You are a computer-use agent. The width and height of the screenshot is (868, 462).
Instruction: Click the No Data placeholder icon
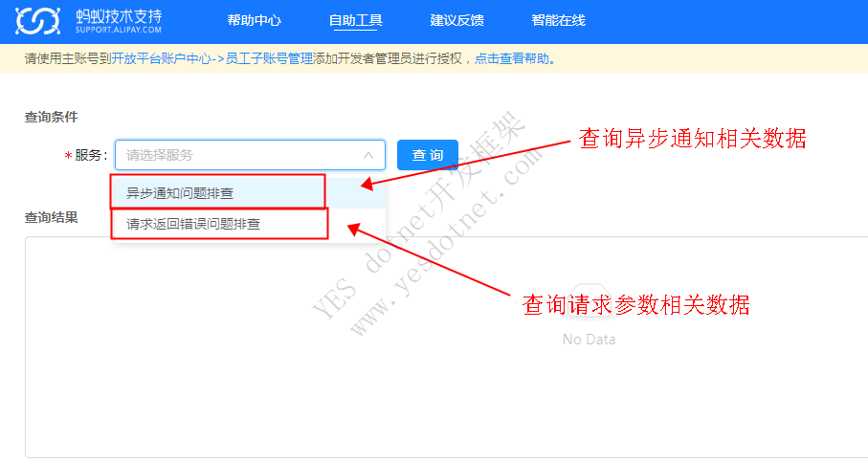coord(589,306)
